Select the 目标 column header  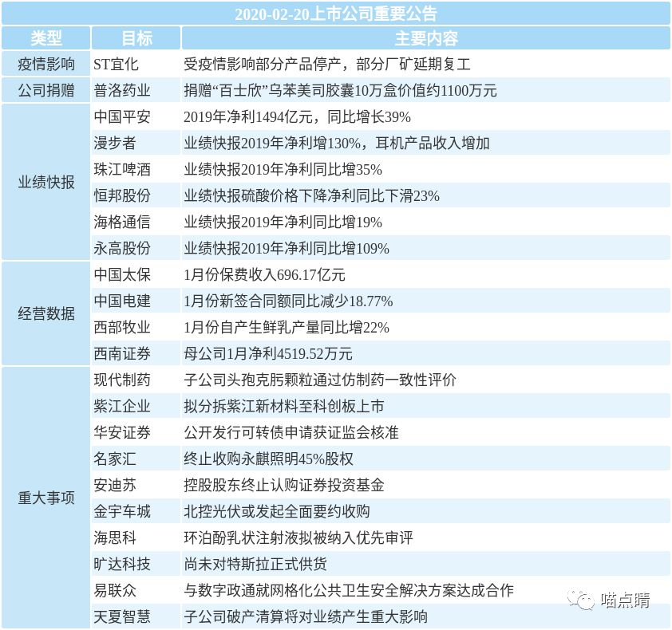pos(136,38)
